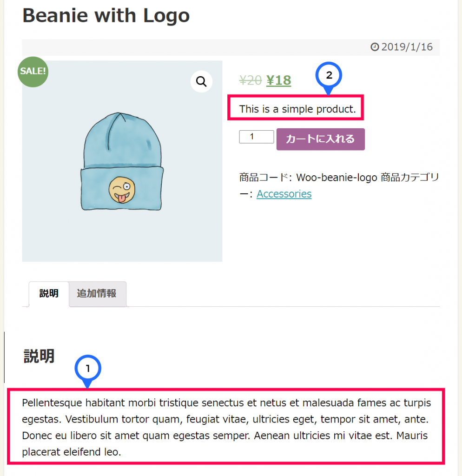The width and height of the screenshot is (462, 476).
Task: Click the 説明 section heading
Action: [39, 356]
